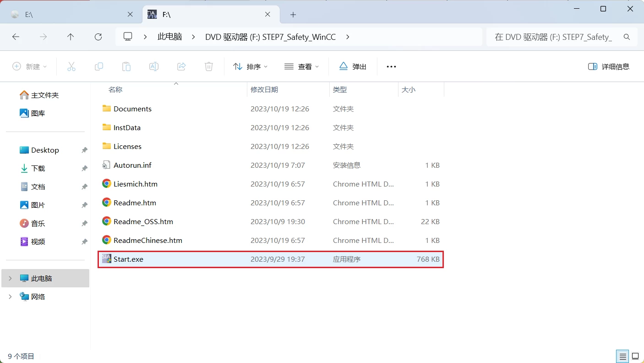This screenshot has width=644, height=363.
Task: Click the rename icon in toolbar
Action: point(154,66)
